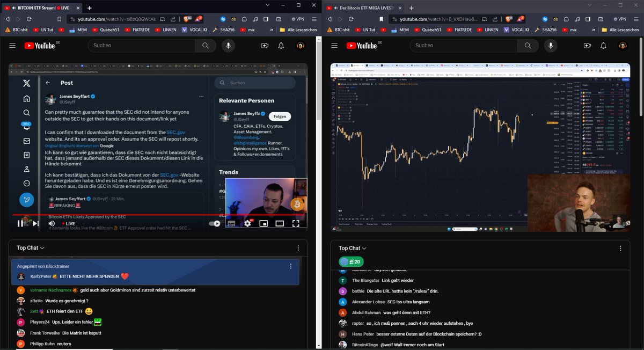644x350 pixels.
Task: Open left chat's three-dot options menu
Action: 298,248
